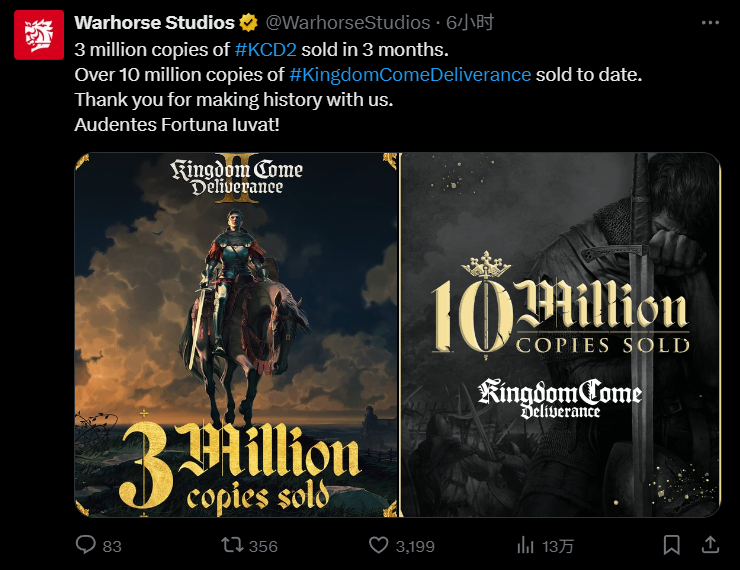The image size is (740, 570).
Task: Like the tweet with heart icon
Action: tap(378, 545)
